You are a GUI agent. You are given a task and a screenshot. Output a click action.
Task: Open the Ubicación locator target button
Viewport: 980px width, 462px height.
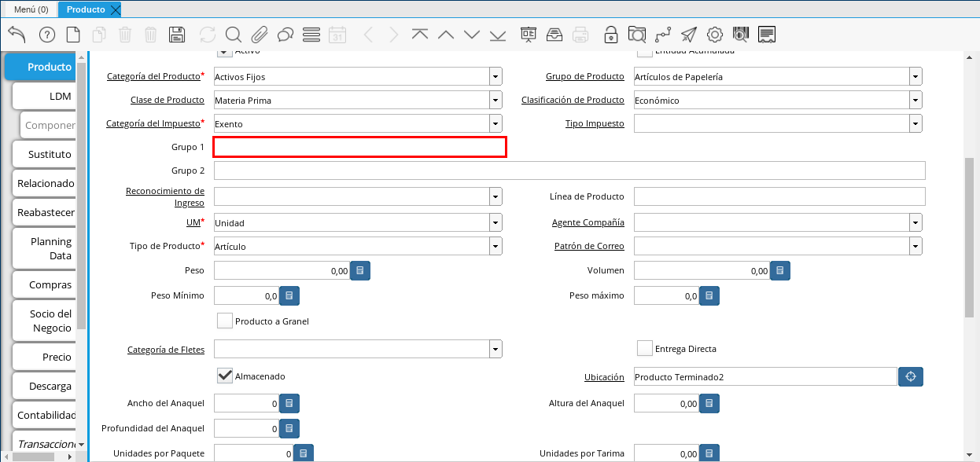[911, 376]
